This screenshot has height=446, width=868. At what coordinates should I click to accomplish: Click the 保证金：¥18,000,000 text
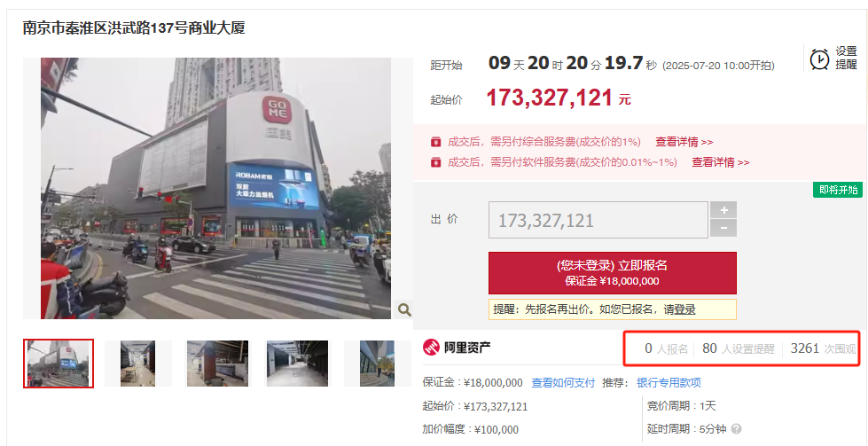[x=473, y=382]
